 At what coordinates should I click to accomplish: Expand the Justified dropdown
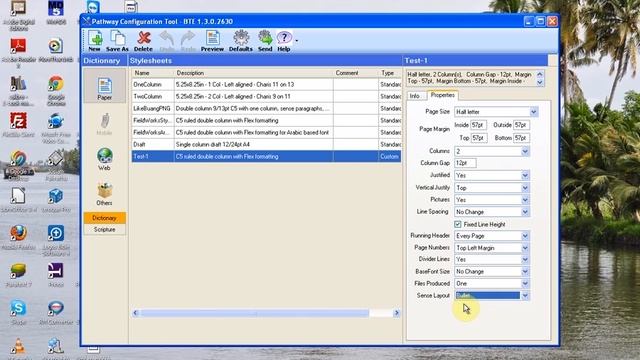tap(525, 176)
